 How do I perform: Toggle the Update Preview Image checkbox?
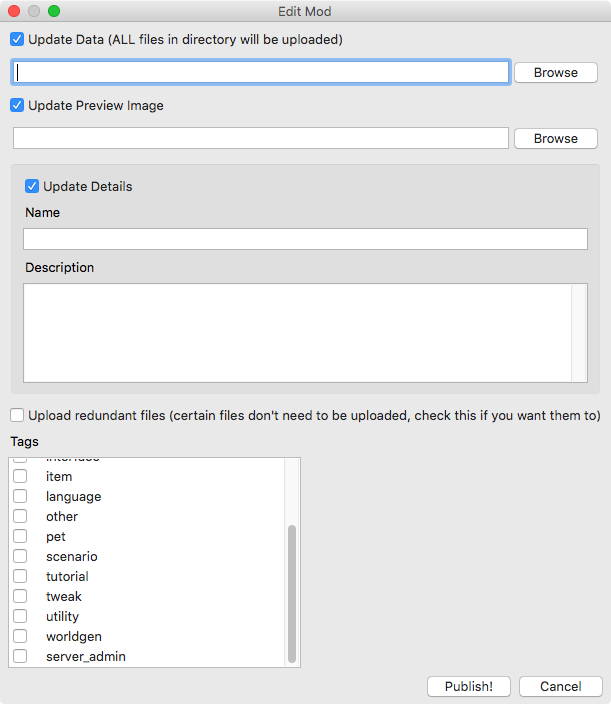(17, 106)
